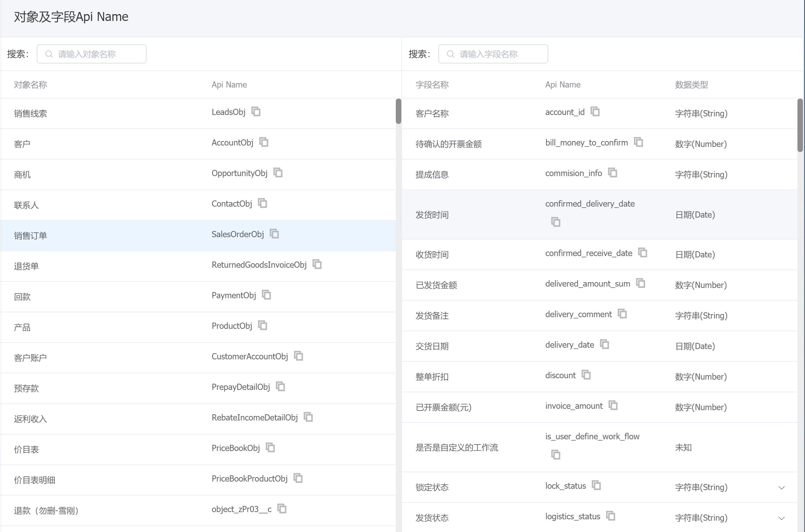Copy the bill_money_to_confirm field name

point(639,142)
